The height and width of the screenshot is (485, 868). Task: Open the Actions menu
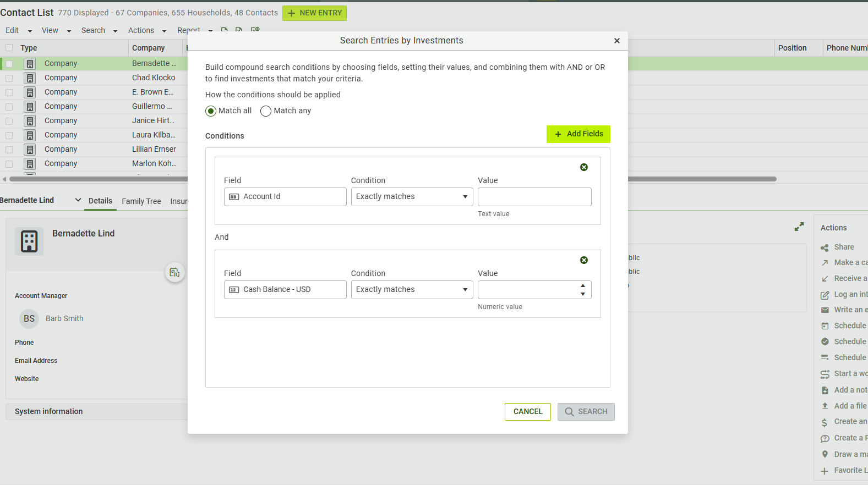coord(147,31)
